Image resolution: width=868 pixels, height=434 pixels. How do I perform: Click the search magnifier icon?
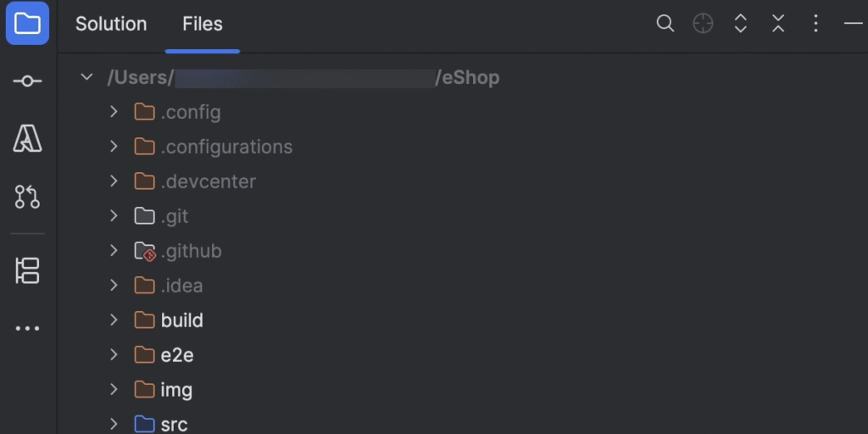pos(665,24)
